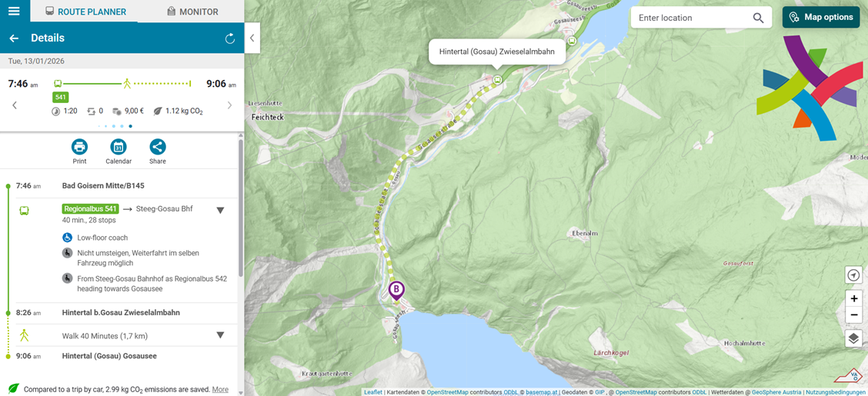The image size is (868, 396).
Task: Open map layers selector
Action: click(853, 338)
